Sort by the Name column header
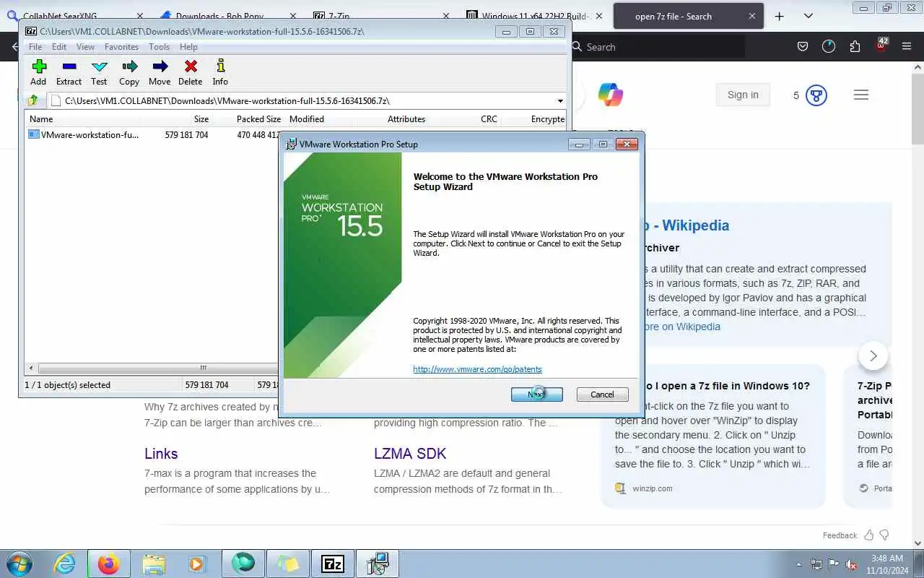Screen dimensions: 924x578 41,119
